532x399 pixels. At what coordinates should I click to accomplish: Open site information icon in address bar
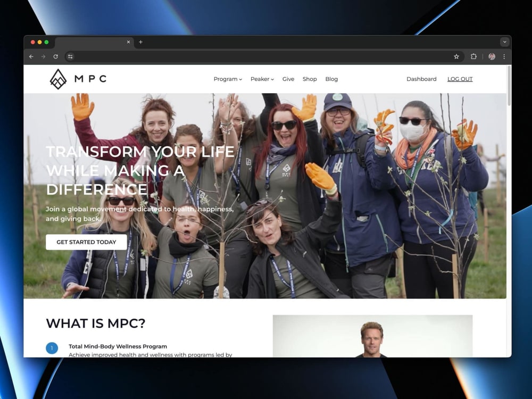click(x=70, y=57)
